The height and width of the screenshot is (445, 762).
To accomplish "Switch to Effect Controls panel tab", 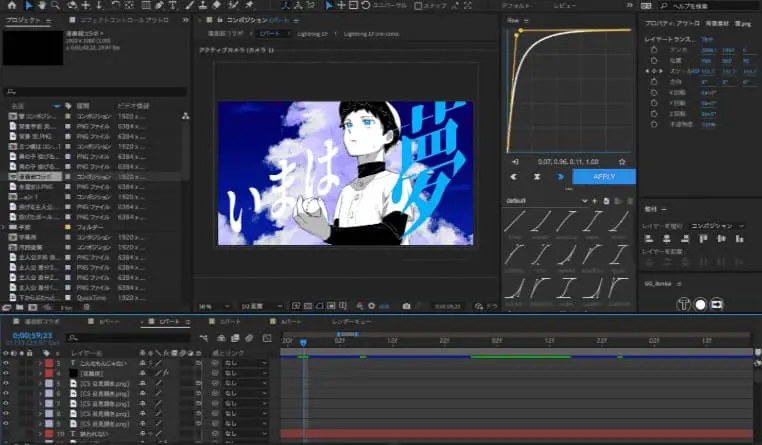I will tap(124, 20).
